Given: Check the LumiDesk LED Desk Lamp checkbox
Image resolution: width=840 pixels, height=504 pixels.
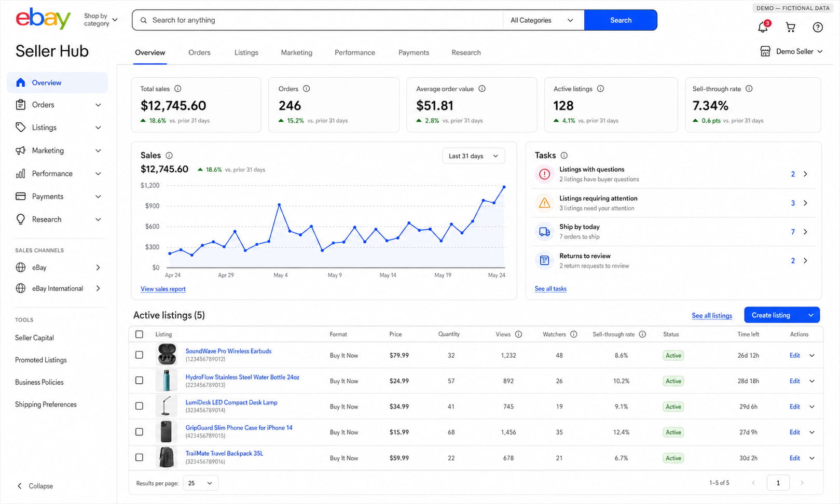Looking at the screenshot, I should click(139, 406).
